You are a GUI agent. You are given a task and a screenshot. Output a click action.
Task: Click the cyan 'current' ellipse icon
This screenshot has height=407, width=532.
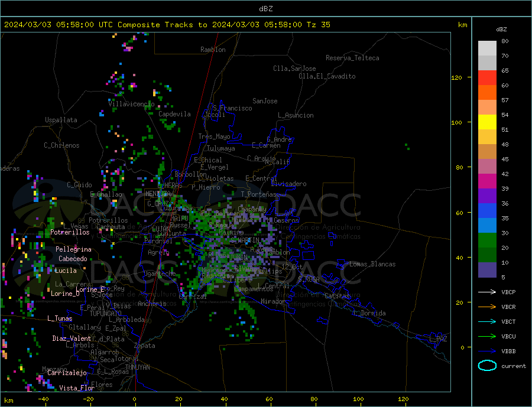(487, 366)
